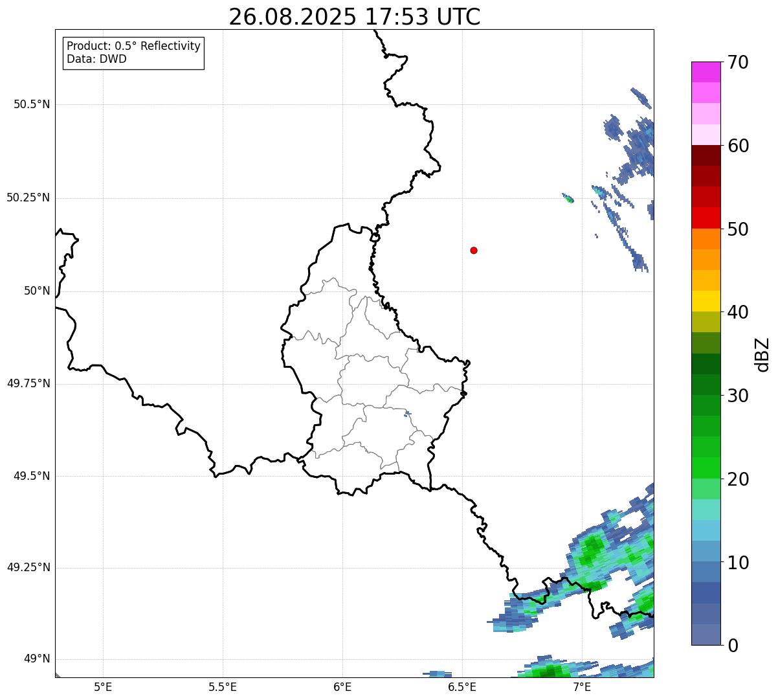
Task: Click the dBZ colorbar axis label
Action: tap(764, 354)
